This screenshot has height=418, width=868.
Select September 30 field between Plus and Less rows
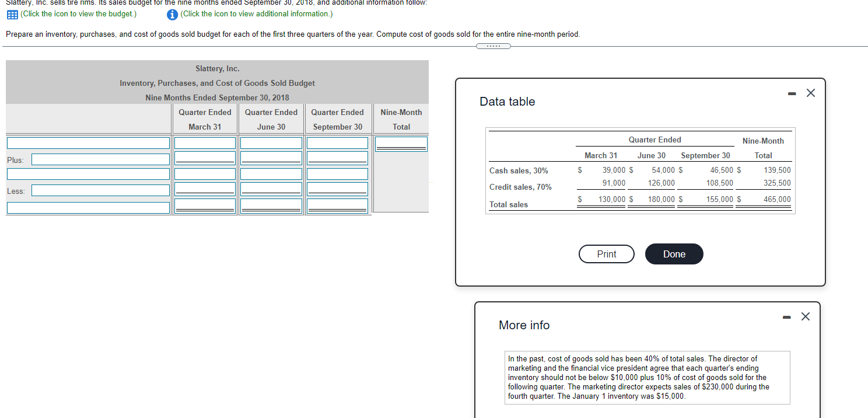click(337, 174)
